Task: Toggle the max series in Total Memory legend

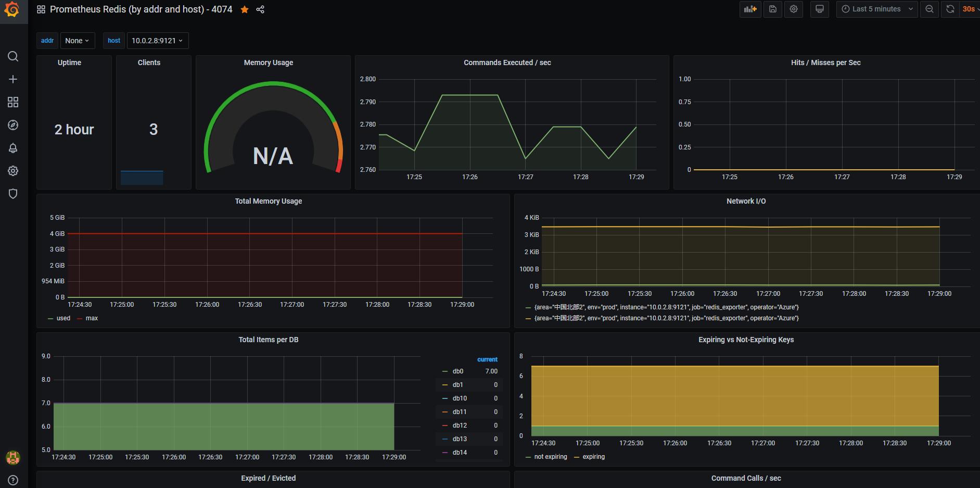Action: tap(92, 318)
